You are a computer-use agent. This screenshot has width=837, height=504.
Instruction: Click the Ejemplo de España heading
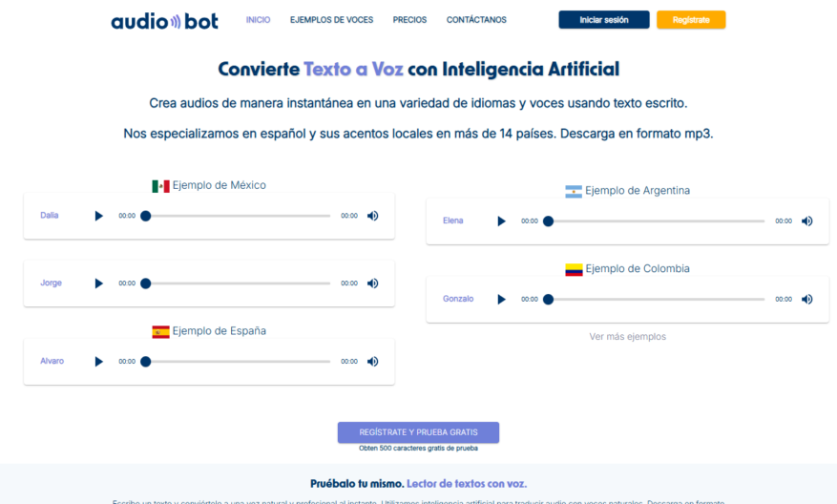pos(219,331)
